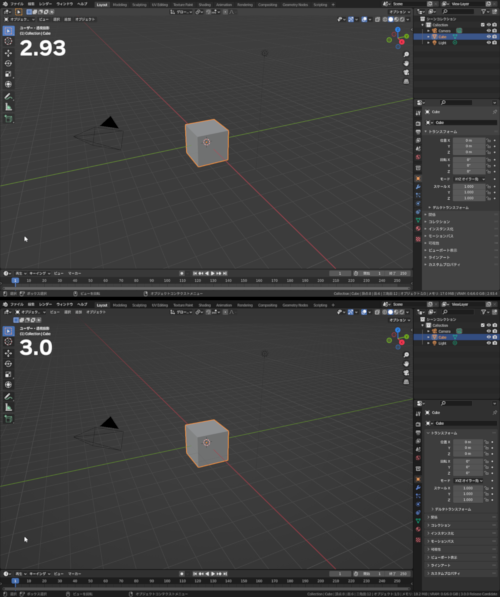Hide Light via eye icon in 3.0 outliner
Viewport: 500px width, 597px height.
coord(489,343)
